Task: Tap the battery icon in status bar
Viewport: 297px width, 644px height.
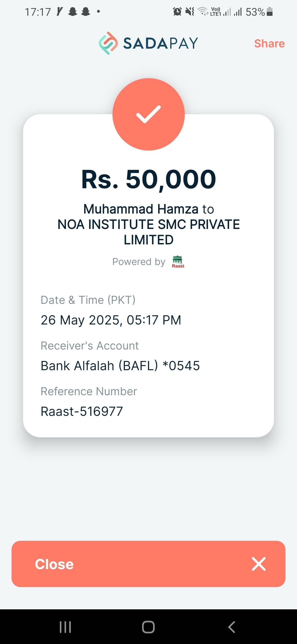Action: click(270, 12)
